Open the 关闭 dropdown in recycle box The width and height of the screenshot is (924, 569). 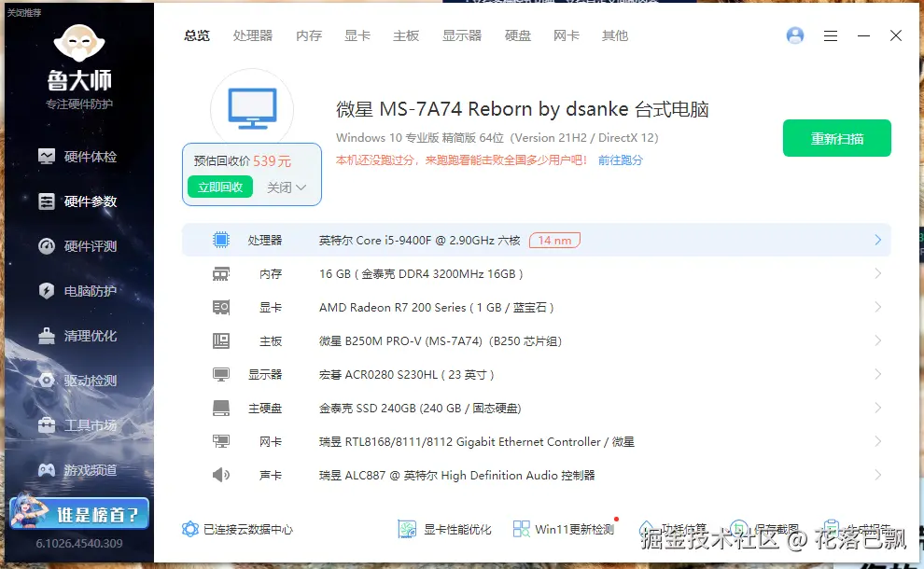tap(287, 187)
